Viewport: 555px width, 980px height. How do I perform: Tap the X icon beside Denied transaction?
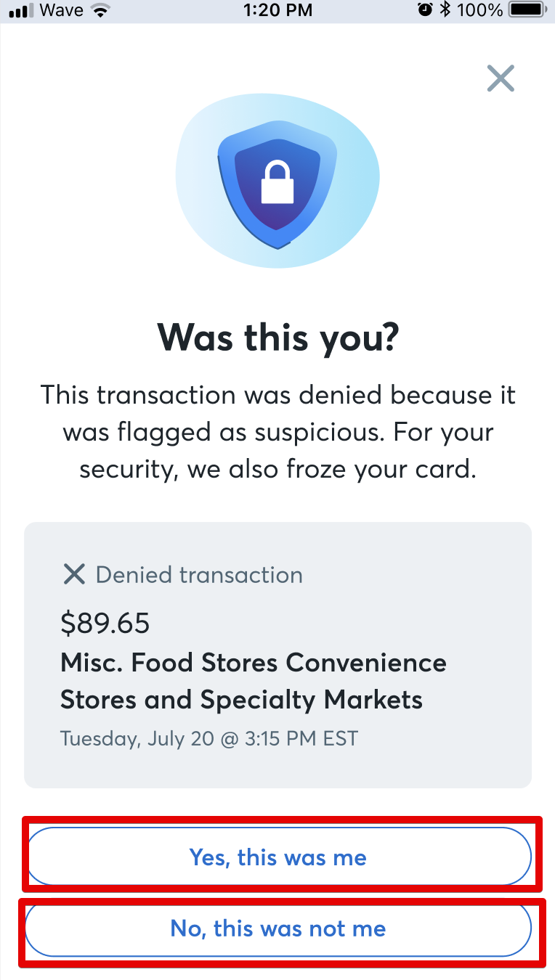click(x=74, y=575)
